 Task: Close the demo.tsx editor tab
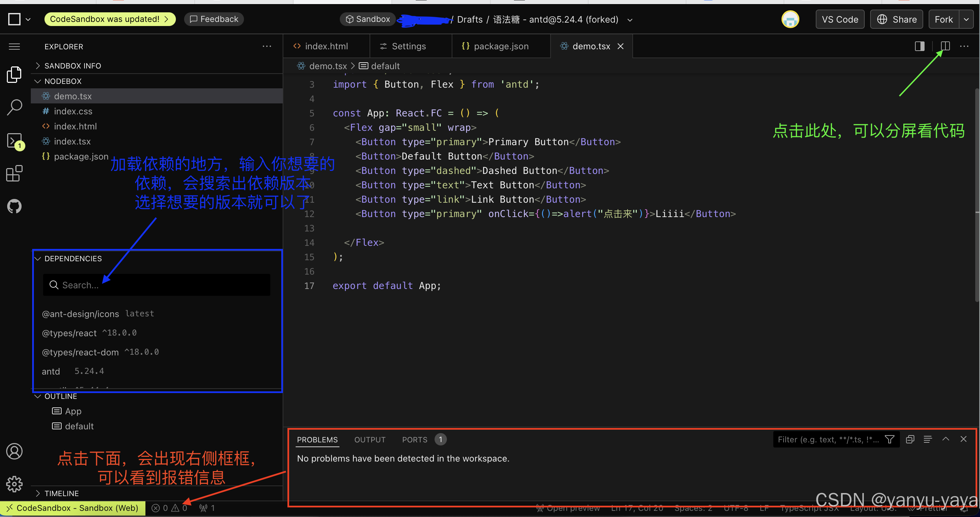coord(620,46)
